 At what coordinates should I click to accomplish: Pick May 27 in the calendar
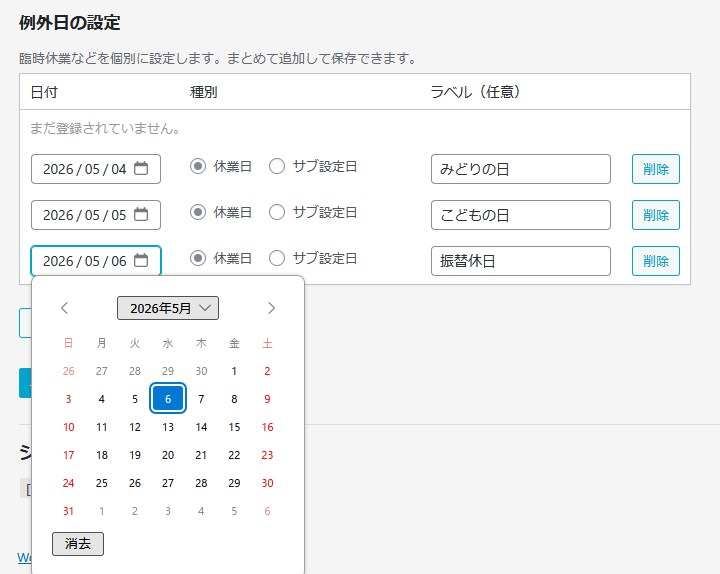tap(168, 483)
